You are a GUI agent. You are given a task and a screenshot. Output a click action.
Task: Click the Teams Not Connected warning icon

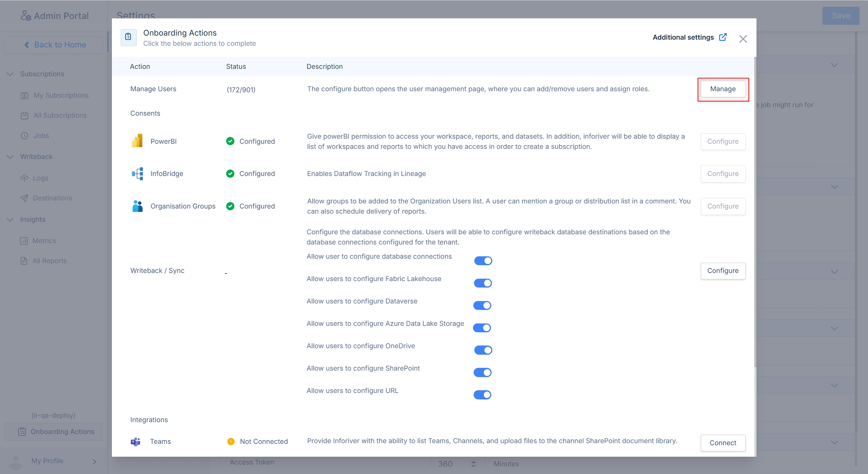pos(231,442)
